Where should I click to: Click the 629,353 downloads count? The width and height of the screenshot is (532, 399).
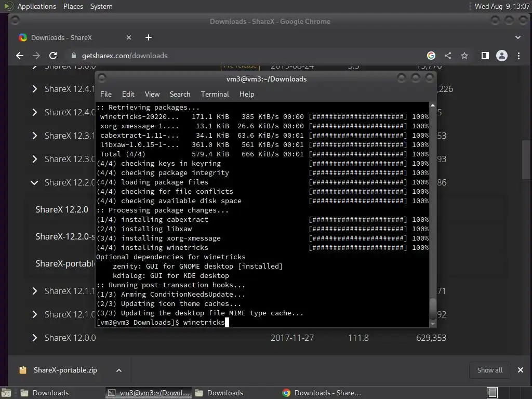click(x=431, y=338)
